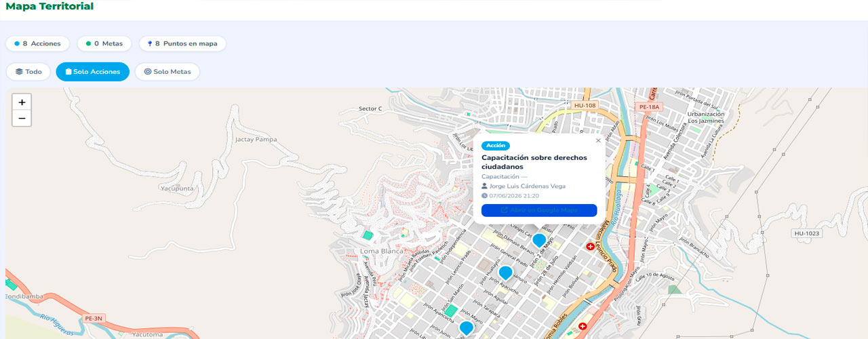
Task: Click map marker under the popup
Action: (x=539, y=241)
